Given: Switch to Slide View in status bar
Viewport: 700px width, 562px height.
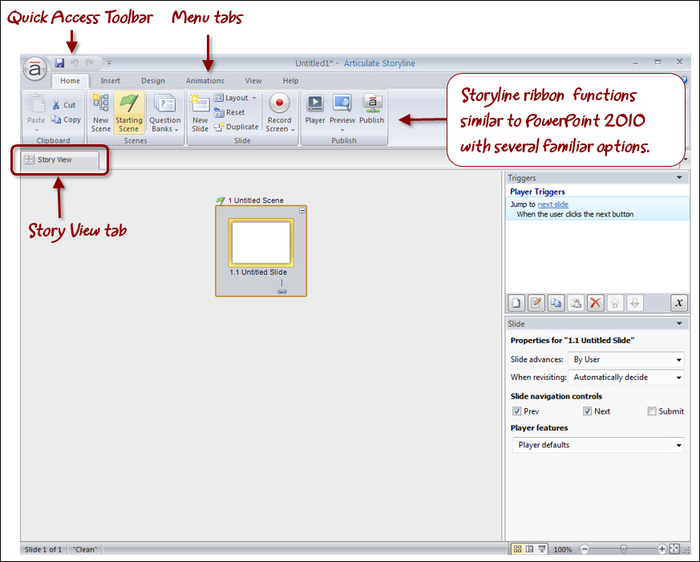Looking at the screenshot, I should (x=530, y=549).
